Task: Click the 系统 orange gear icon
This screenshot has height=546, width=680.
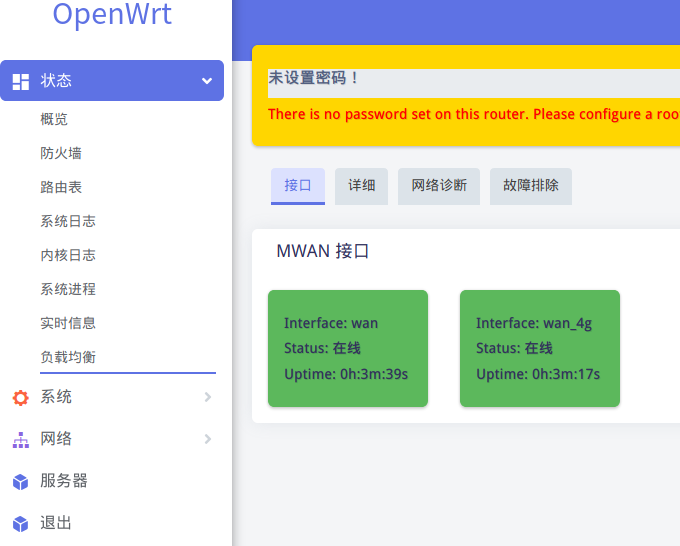Action: [x=20, y=397]
